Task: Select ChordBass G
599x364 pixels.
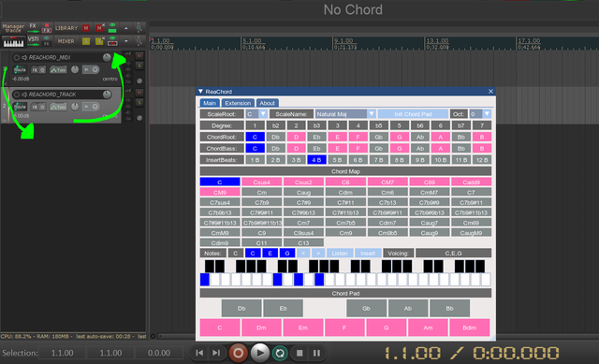Action: click(x=400, y=149)
